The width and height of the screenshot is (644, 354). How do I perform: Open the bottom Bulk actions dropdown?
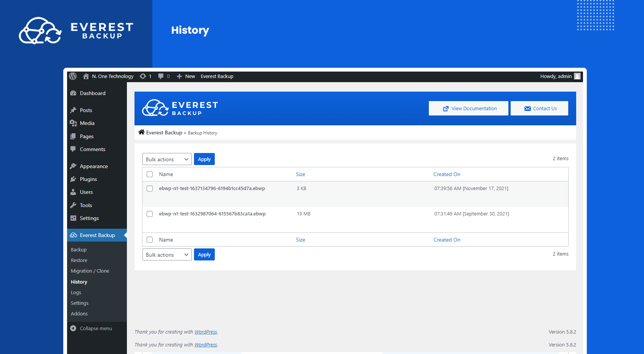pos(167,255)
